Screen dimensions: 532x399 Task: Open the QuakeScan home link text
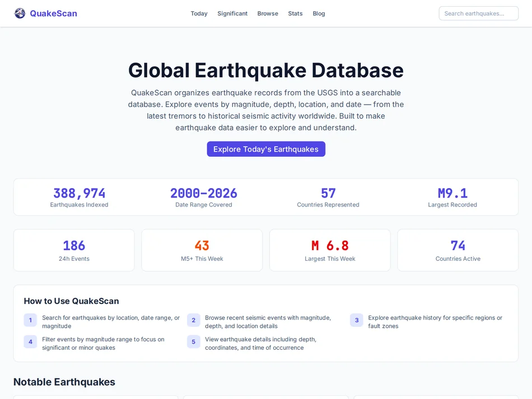tap(53, 13)
